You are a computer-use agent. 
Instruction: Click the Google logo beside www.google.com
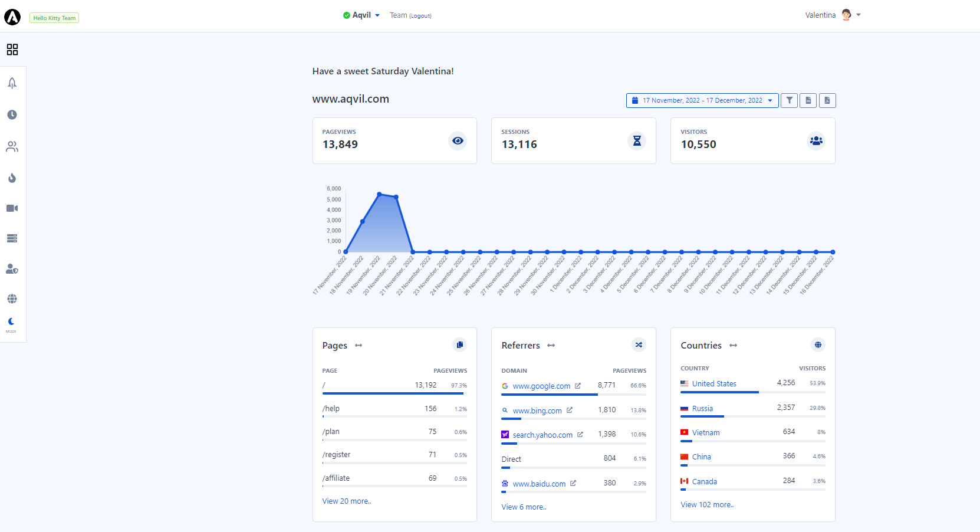pyautogui.click(x=505, y=386)
